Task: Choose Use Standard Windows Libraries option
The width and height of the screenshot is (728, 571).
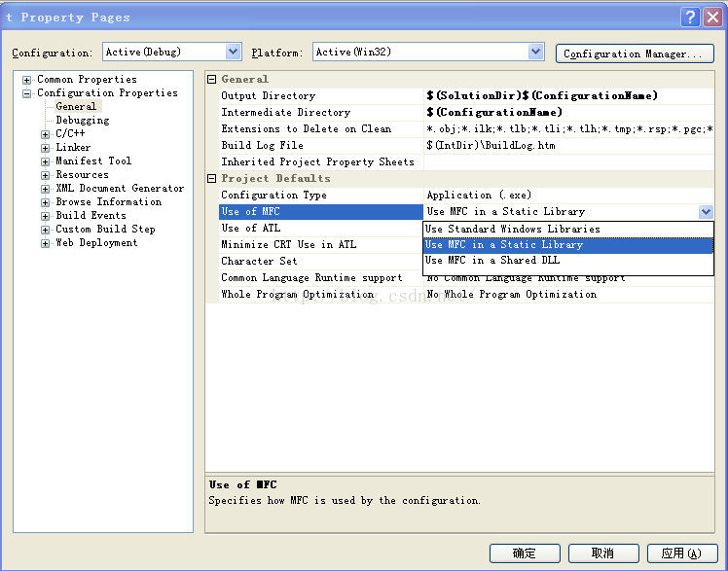Action: coord(568,230)
